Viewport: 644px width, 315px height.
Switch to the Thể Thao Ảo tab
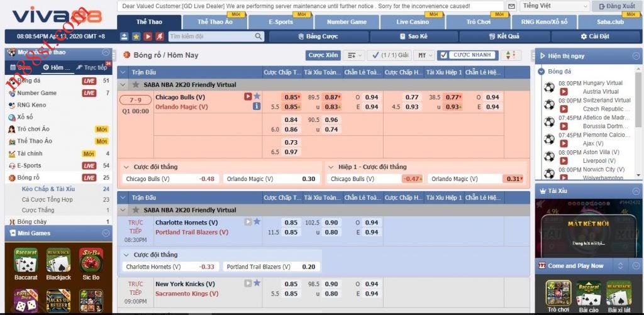215,22
